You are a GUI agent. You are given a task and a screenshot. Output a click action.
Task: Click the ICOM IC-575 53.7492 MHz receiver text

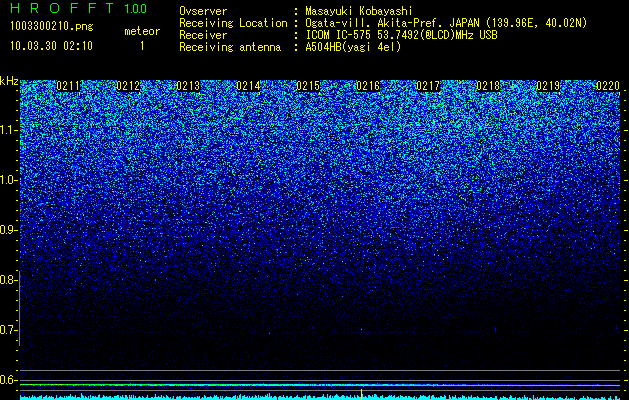pos(402,35)
